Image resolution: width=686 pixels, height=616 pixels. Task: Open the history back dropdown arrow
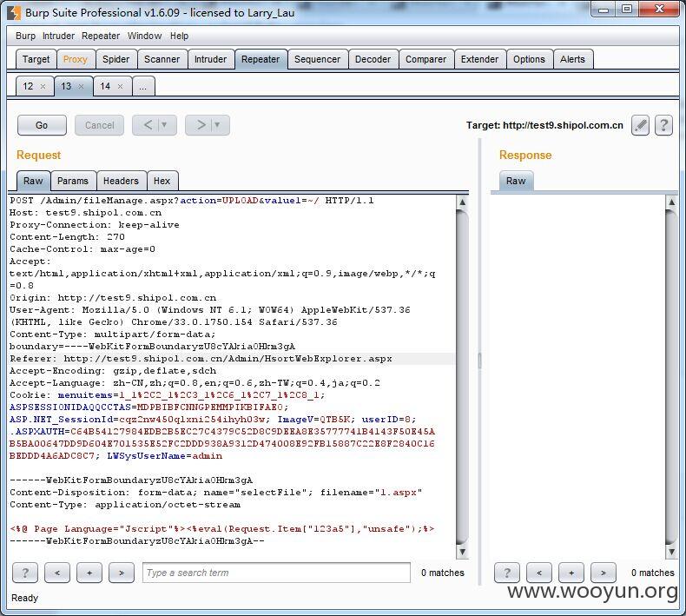pyautogui.click(x=165, y=125)
